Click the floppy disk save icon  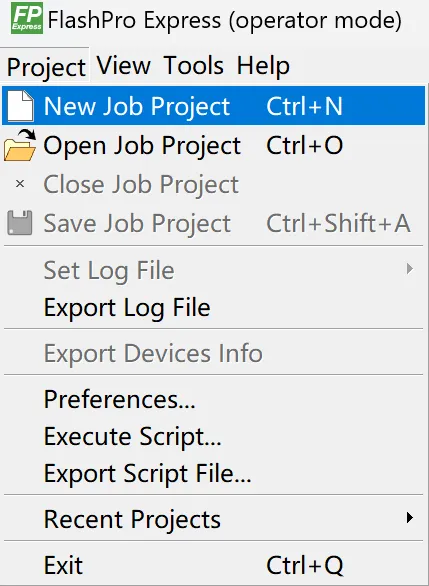coord(20,223)
